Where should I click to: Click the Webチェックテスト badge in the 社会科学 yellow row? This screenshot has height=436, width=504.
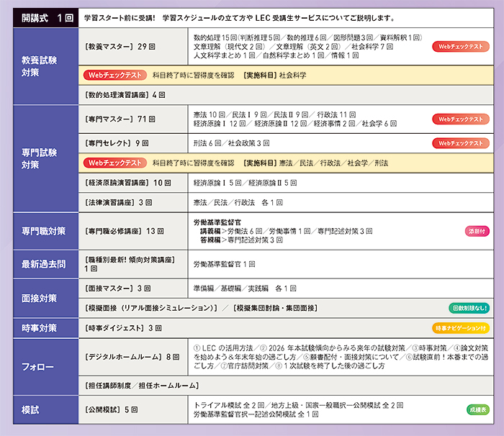[x=114, y=75]
